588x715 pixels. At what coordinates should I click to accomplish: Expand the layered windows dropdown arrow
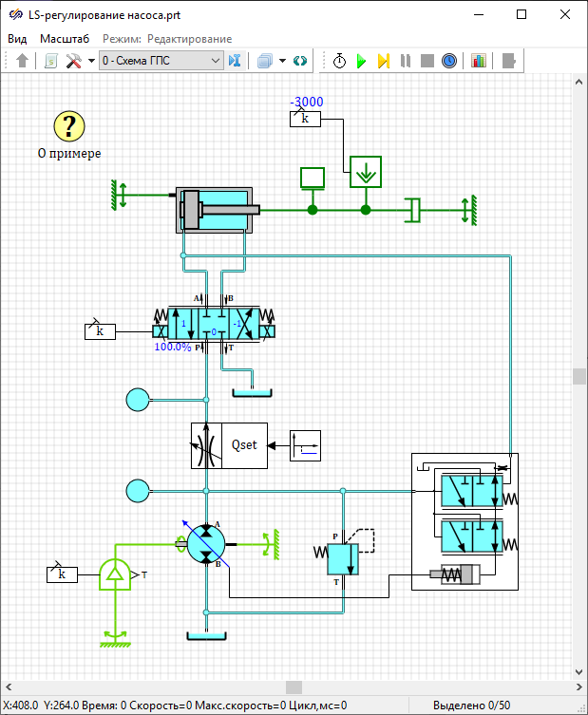283,61
